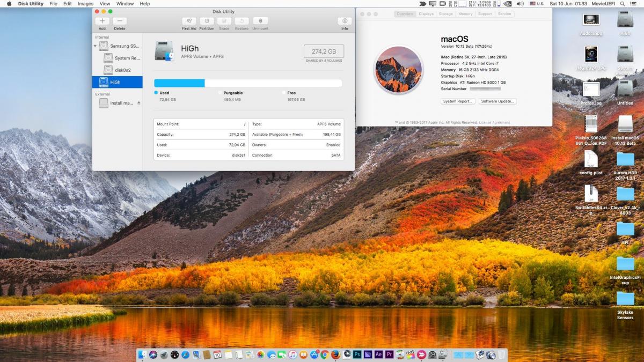Click the Sat 10 Jun 01:33 clock

coord(568,4)
